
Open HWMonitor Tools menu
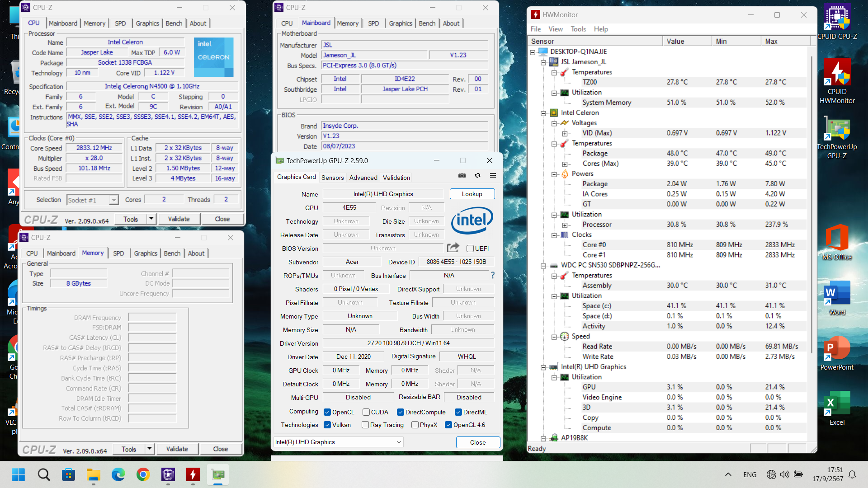click(x=578, y=29)
